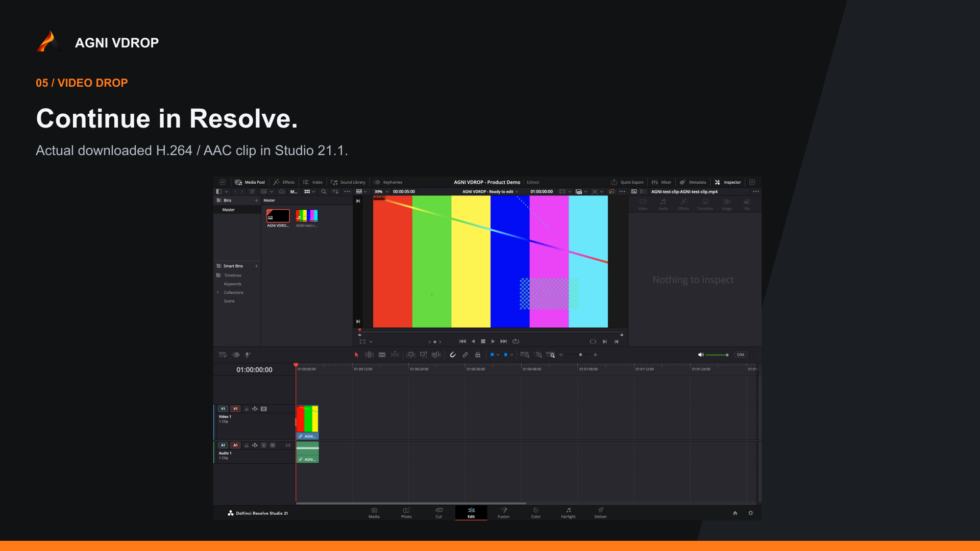Mute the Audio 1 track
The width and height of the screenshot is (980, 551).
273,445
